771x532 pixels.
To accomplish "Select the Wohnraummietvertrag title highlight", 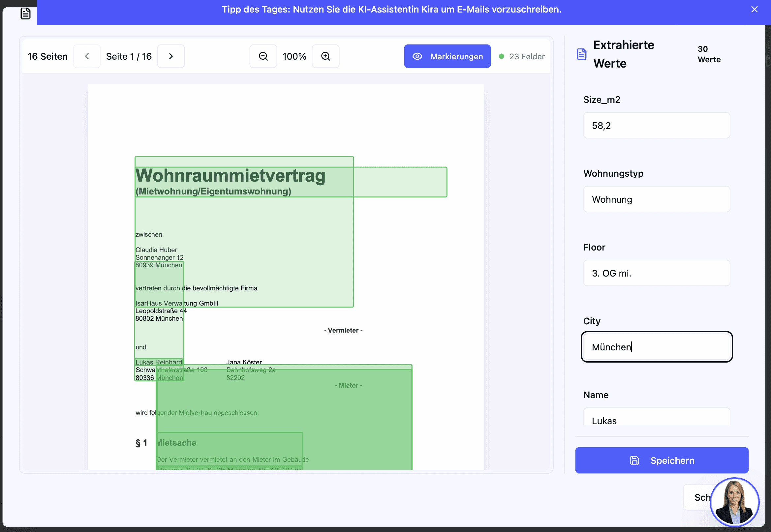I will 230,176.
